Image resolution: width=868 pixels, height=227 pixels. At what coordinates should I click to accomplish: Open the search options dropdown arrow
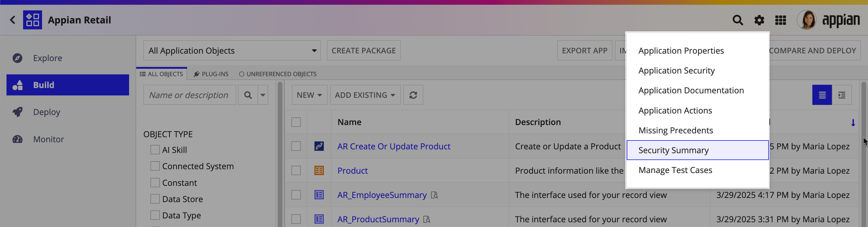coord(263,95)
